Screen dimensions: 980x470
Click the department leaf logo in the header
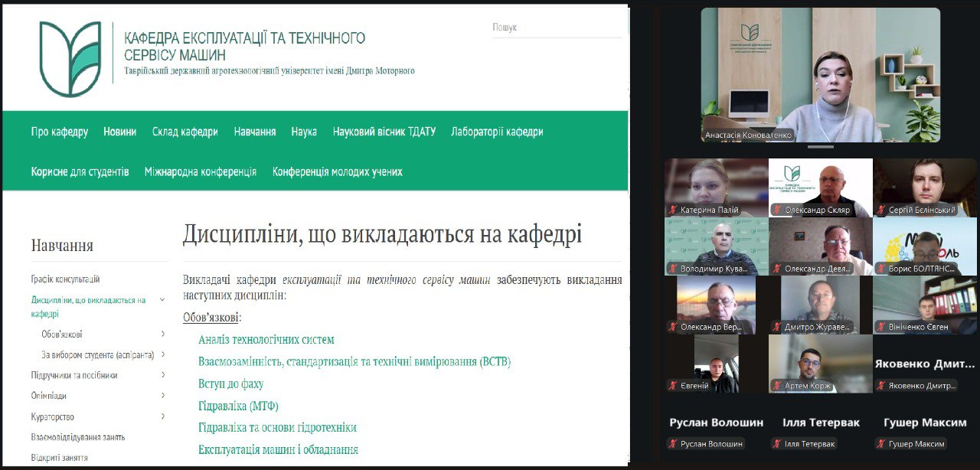pyautogui.click(x=70, y=59)
